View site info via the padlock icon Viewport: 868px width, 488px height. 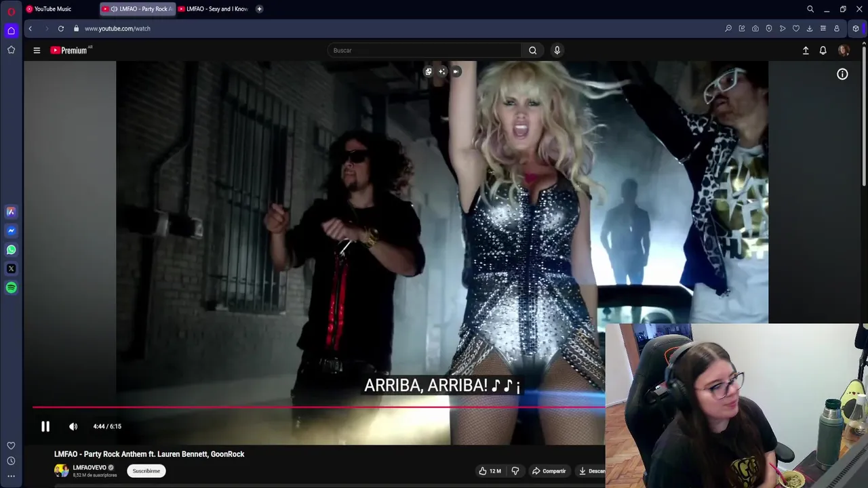point(76,28)
